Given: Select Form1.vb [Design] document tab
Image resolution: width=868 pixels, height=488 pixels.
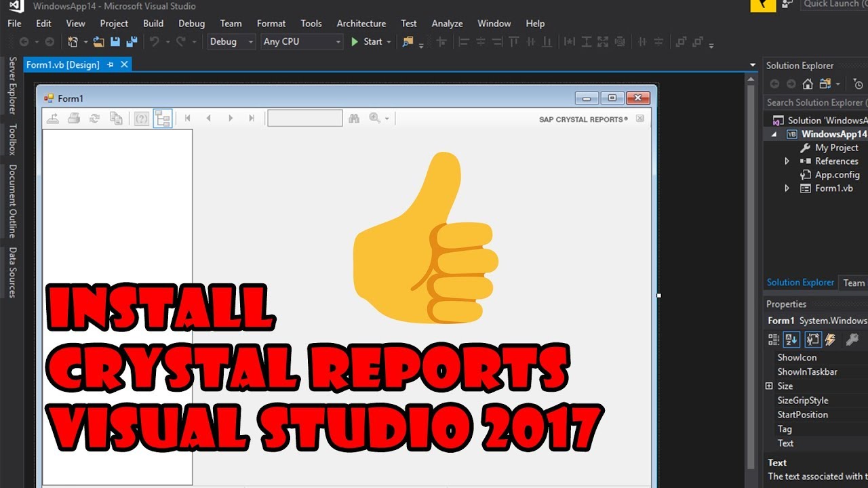Looking at the screenshot, I should [x=62, y=65].
